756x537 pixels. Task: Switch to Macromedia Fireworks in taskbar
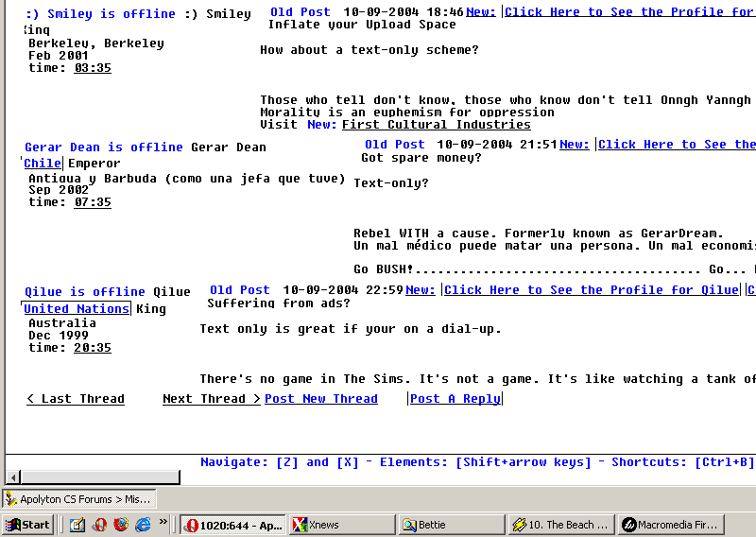point(671,525)
